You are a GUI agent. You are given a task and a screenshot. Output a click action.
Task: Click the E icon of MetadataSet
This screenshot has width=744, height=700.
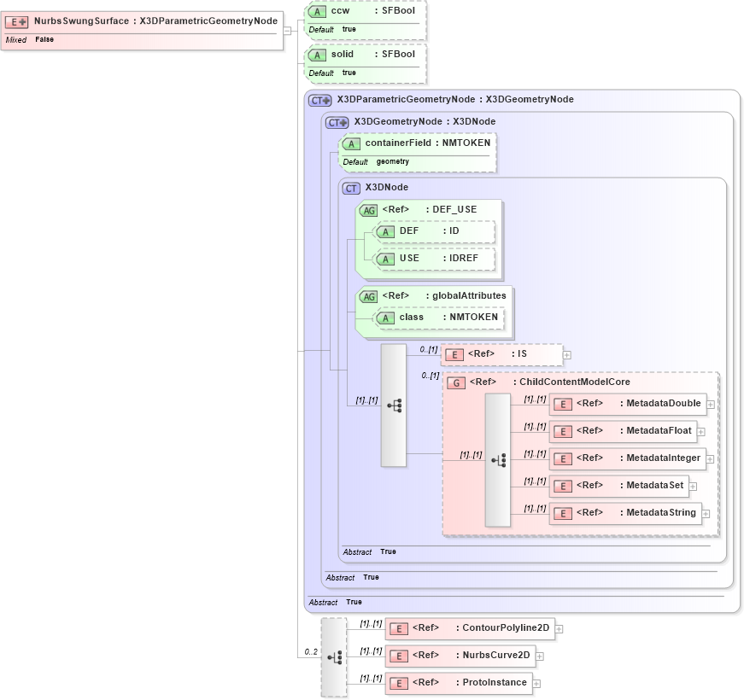pyautogui.click(x=563, y=486)
